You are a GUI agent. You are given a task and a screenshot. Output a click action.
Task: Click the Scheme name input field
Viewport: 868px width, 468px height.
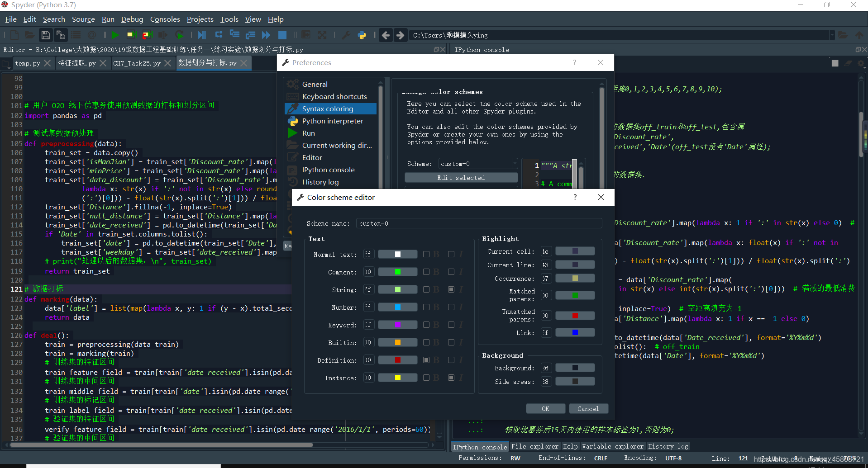click(x=478, y=223)
